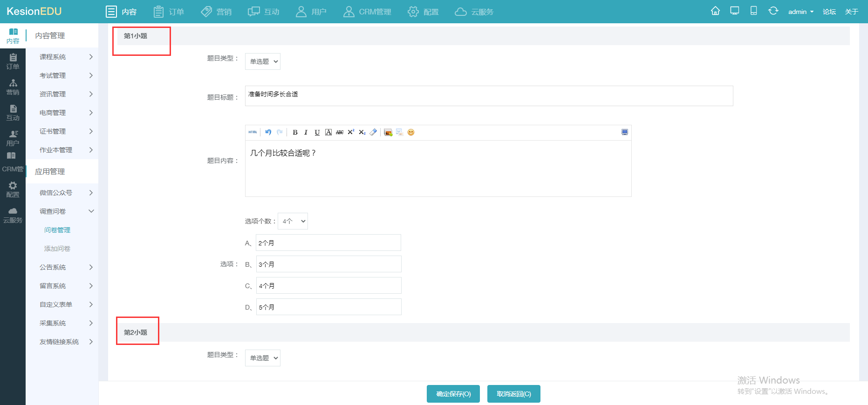Toggle bold formatting
This screenshot has height=405, width=868.
[295, 132]
